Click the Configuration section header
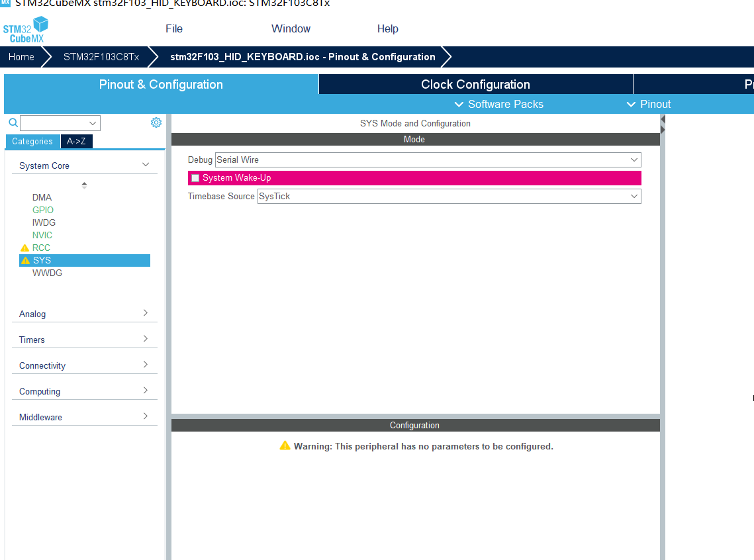 (416, 426)
